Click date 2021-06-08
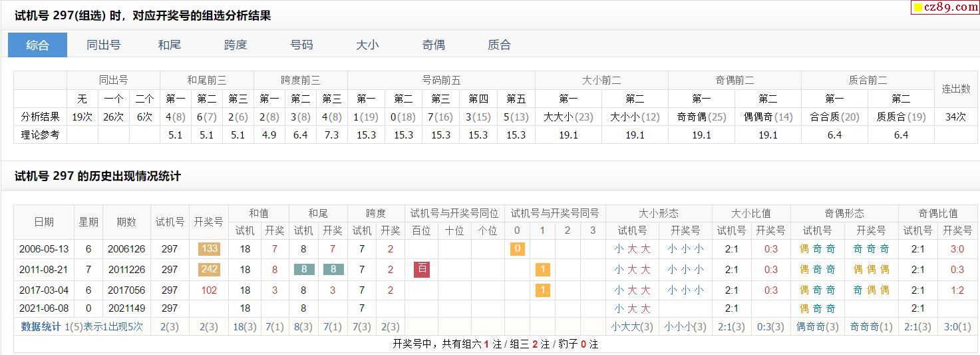Image resolution: width=980 pixels, height=355 pixels. coord(44,308)
